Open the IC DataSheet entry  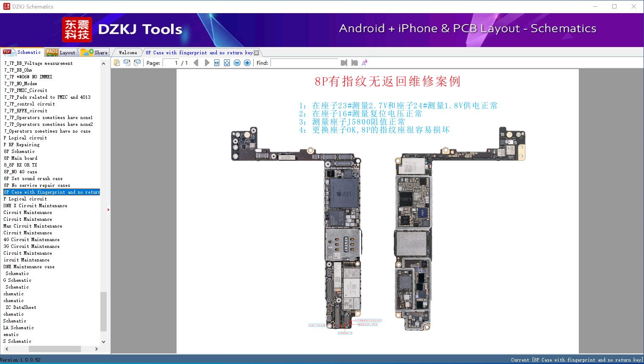pos(21,307)
